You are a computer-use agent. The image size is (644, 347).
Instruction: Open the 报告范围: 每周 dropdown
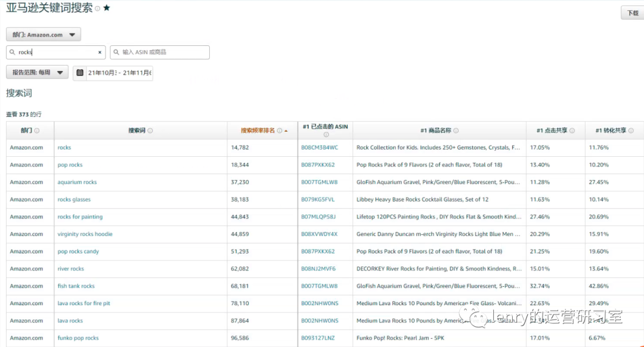point(38,72)
